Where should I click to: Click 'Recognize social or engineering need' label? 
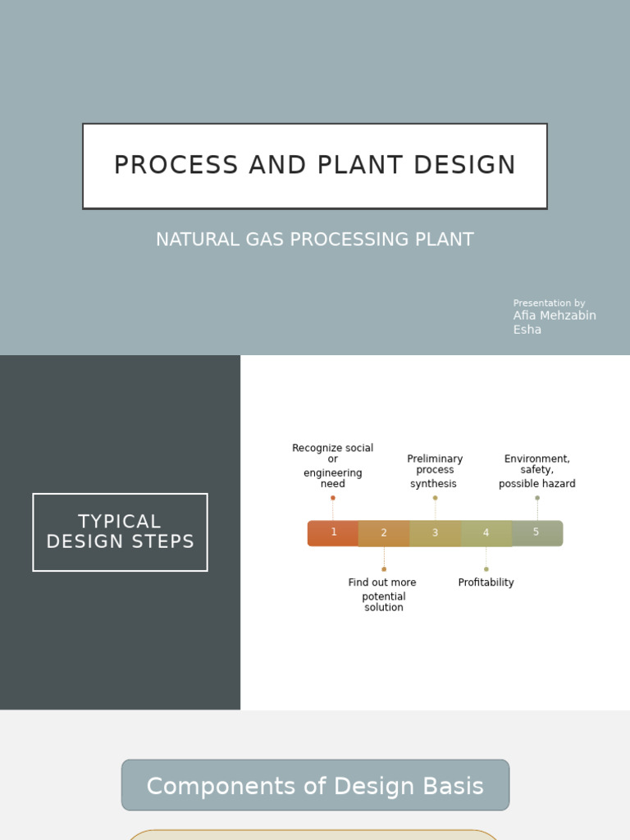coord(333,466)
